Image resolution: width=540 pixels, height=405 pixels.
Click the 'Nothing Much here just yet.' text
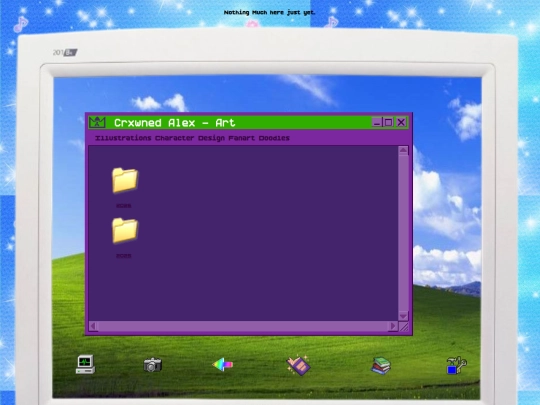point(270,12)
